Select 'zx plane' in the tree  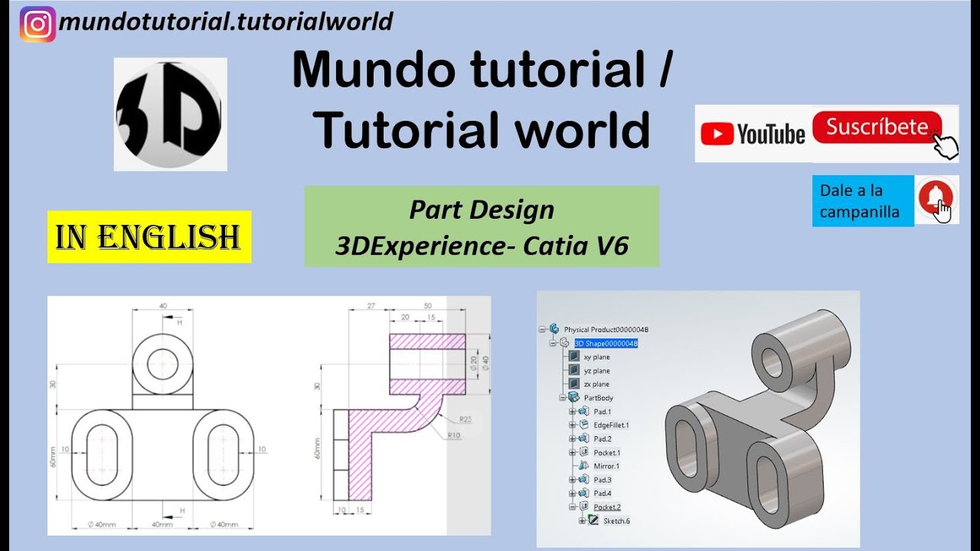(597, 384)
